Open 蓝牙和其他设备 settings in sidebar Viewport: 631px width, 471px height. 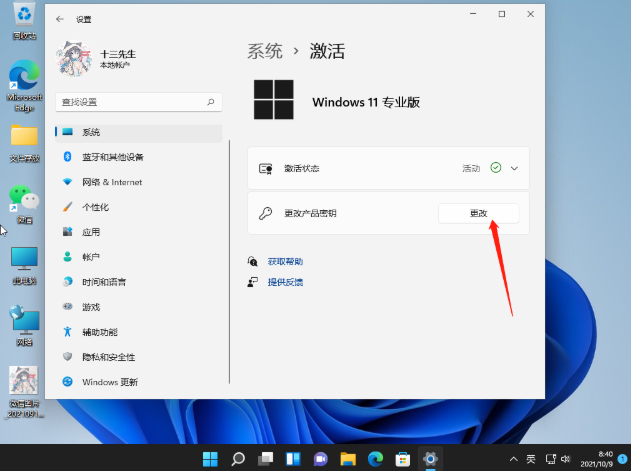click(x=112, y=157)
